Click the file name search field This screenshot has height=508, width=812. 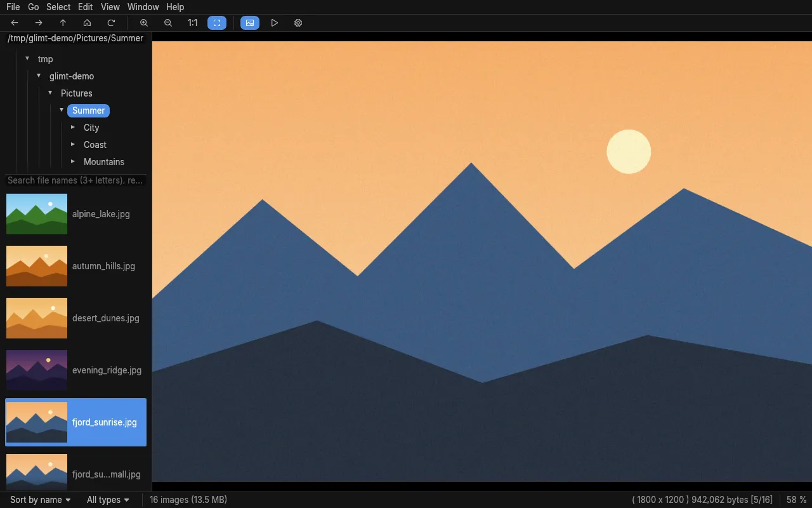click(75, 180)
